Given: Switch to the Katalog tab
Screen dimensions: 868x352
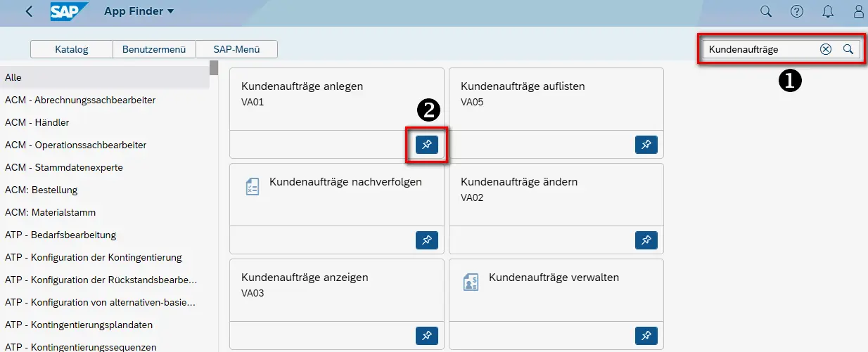Looking at the screenshot, I should [72, 49].
